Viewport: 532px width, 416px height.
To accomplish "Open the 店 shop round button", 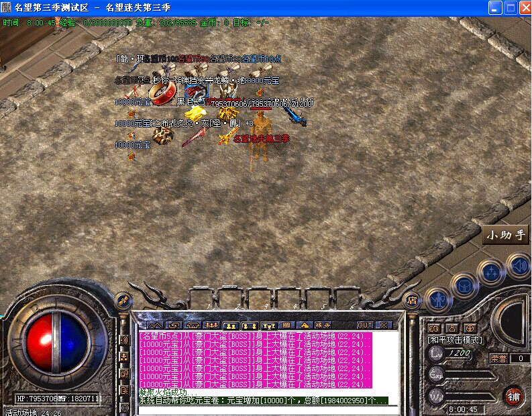I will click(411, 301).
